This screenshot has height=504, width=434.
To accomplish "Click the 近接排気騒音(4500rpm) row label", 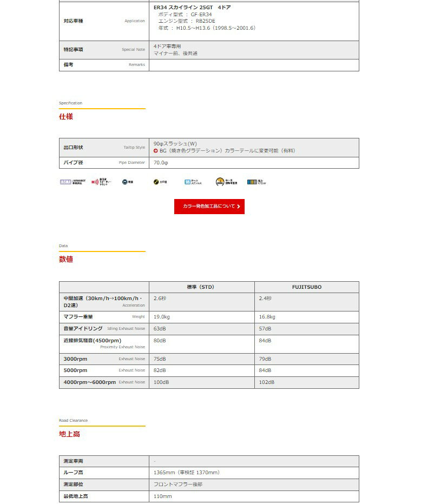I will click(x=104, y=344).
